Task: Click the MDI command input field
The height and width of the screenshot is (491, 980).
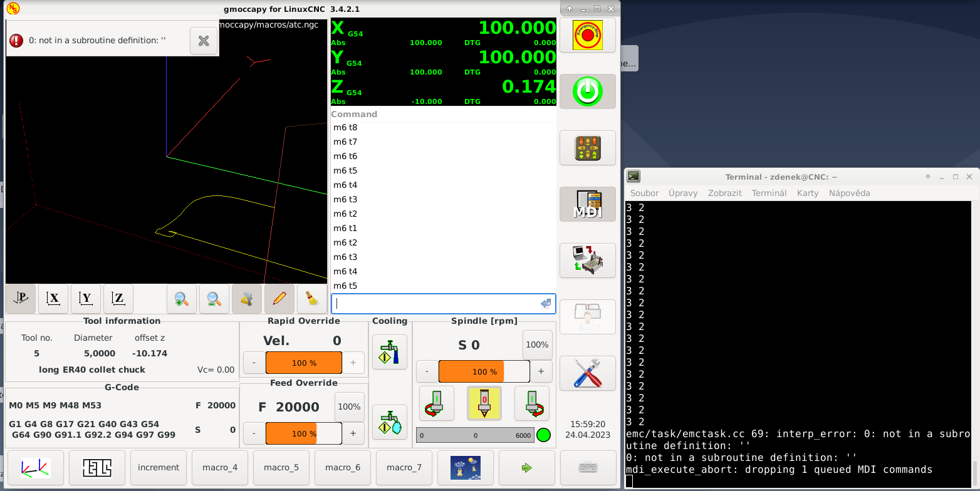Action: [x=439, y=303]
